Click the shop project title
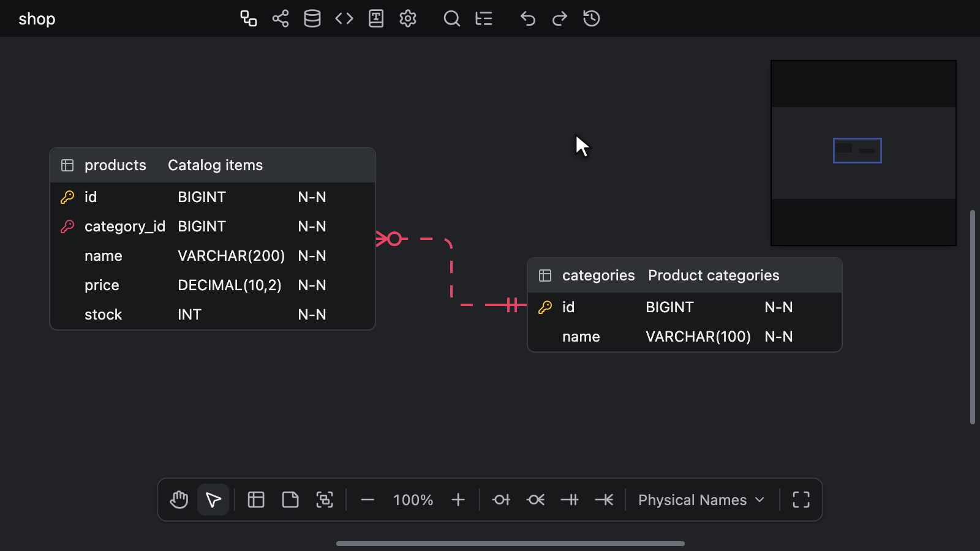 coord(37,19)
